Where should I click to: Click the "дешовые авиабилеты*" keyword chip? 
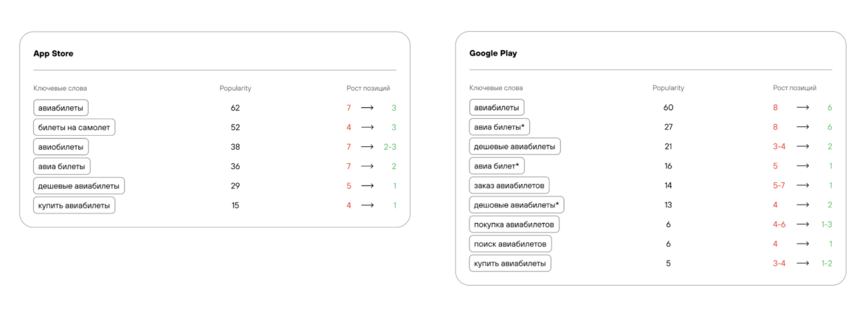[517, 205]
